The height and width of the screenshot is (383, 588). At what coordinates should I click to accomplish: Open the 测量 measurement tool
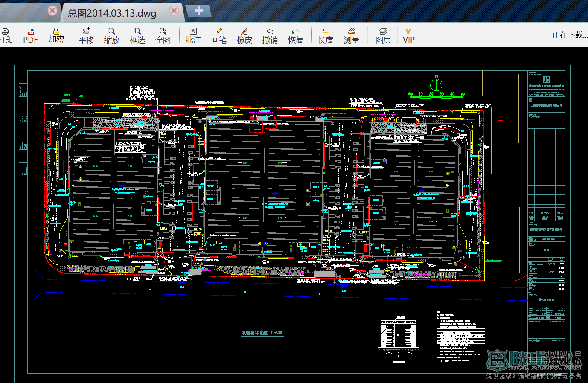point(352,35)
